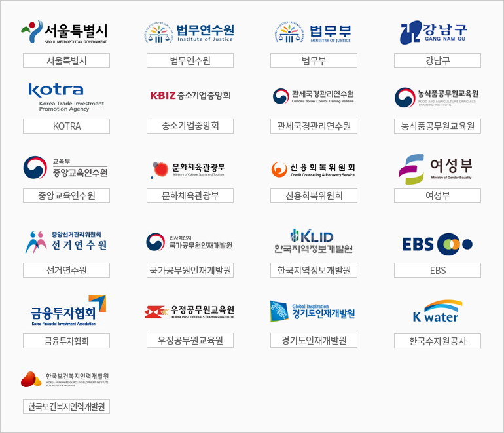Click the Customs Border Control Training Institute logo

point(314,96)
